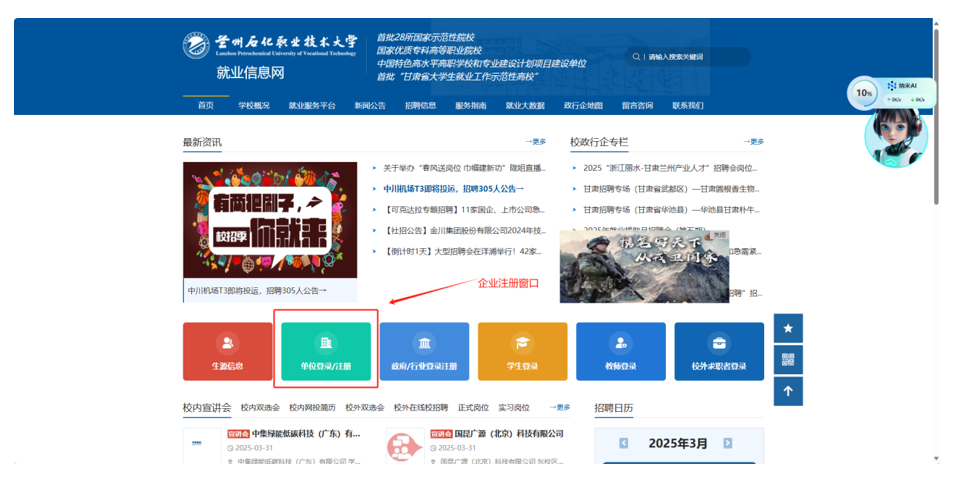Viewport: 963px width, 503px height.
Task: Go to next month in 招聘日历
Action: pyautogui.click(x=728, y=443)
